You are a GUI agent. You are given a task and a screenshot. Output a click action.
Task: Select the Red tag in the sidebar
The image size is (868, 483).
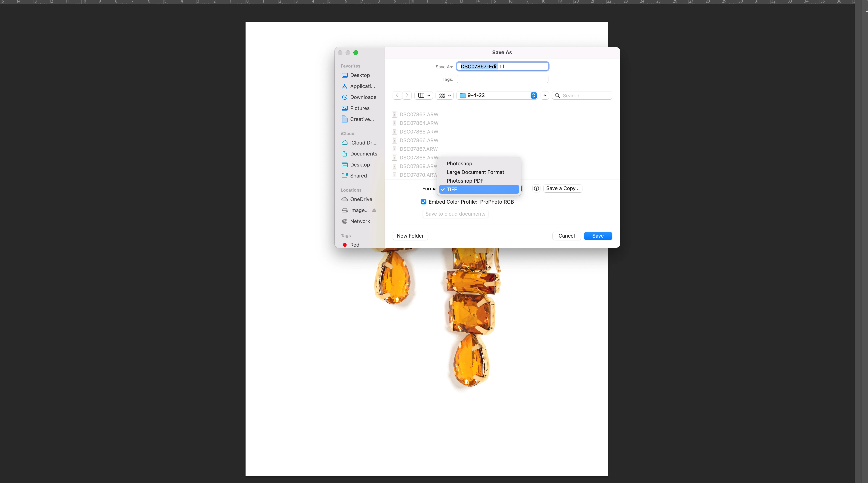point(354,244)
